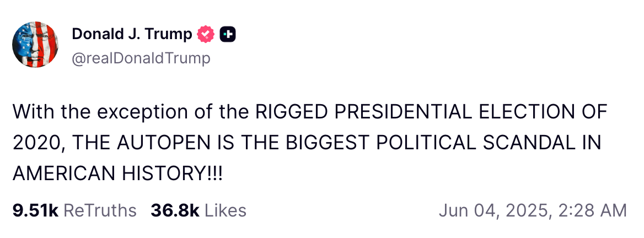Select the Likes label
Image resolution: width=644 pixels, height=238 pixels.
pos(225,210)
